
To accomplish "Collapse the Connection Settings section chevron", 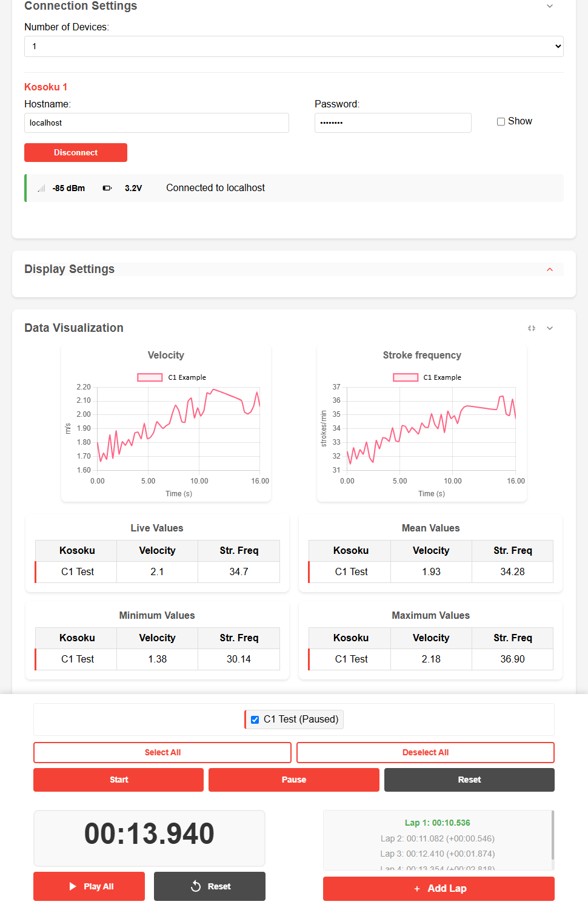I will pos(550,6).
